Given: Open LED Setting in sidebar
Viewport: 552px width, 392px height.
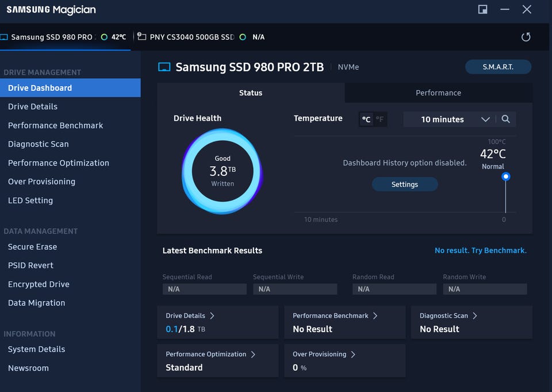Looking at the screenshot, I should tap(70, 200).
